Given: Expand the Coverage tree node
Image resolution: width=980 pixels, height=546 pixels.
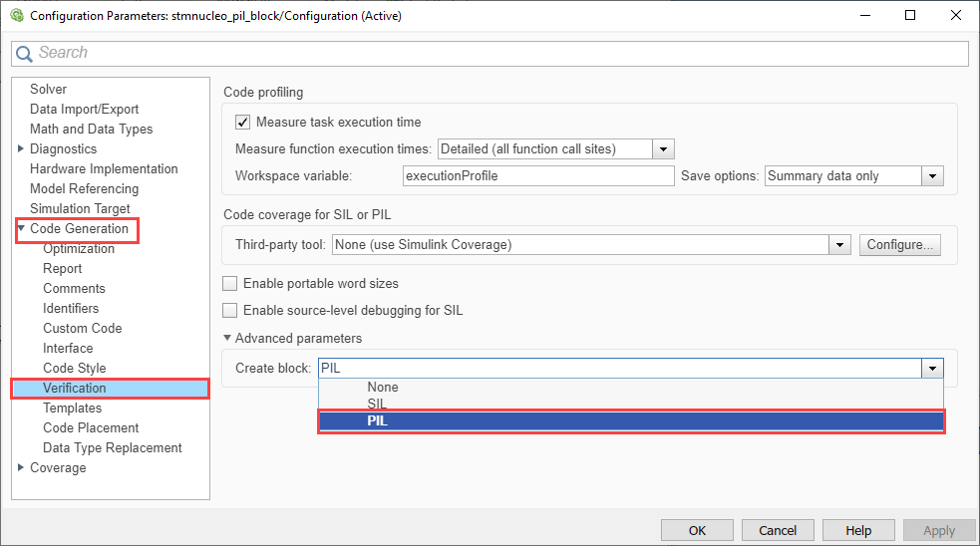Looking at the screenshot, I should (21, 468).
